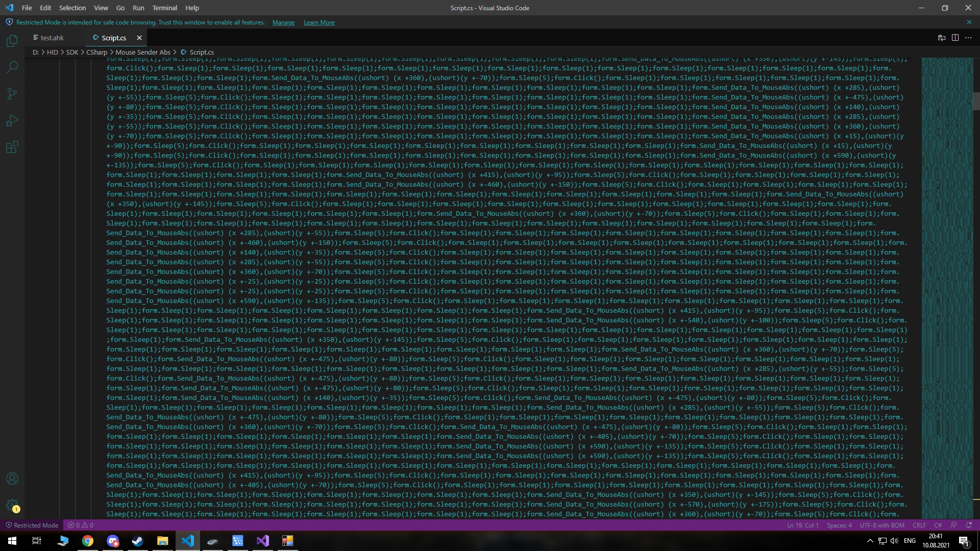Open the Terminal menu
The height and width of the screenshot is (551, 980).
(164, 8)
